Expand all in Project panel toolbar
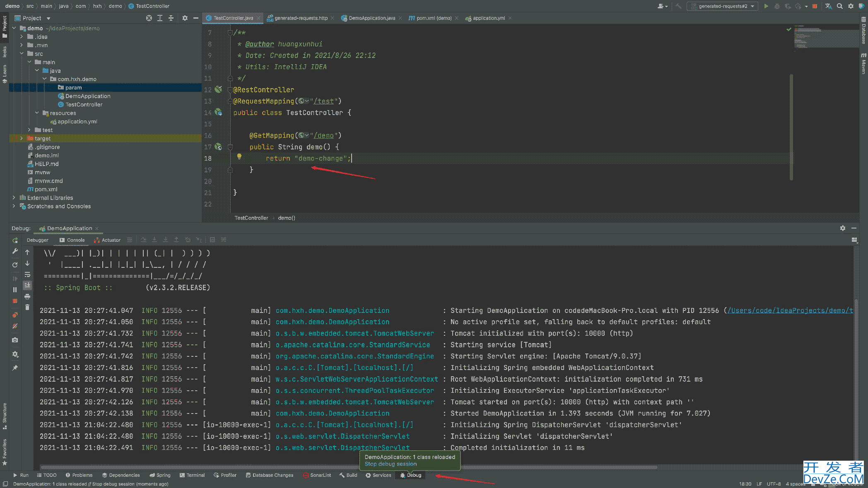868x488 pixels. 160,18
